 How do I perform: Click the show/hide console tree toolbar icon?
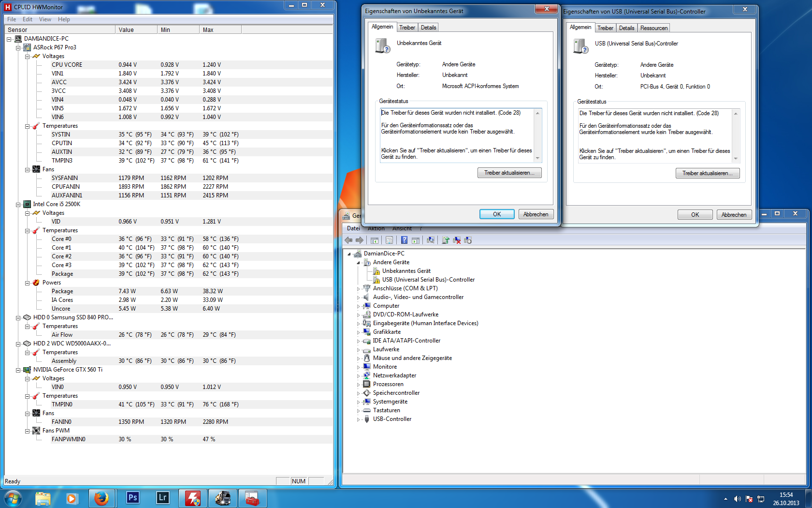pyautogui.click(x=375, y=240)
